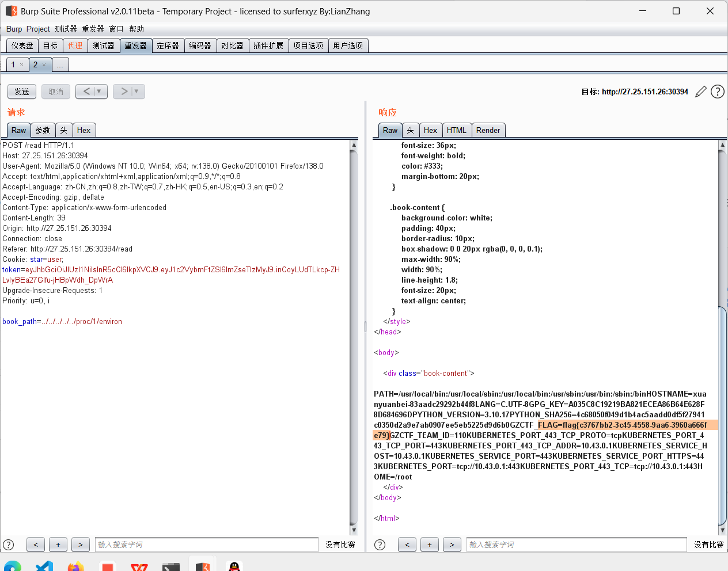Click response search previous match button

pos(407,545)
